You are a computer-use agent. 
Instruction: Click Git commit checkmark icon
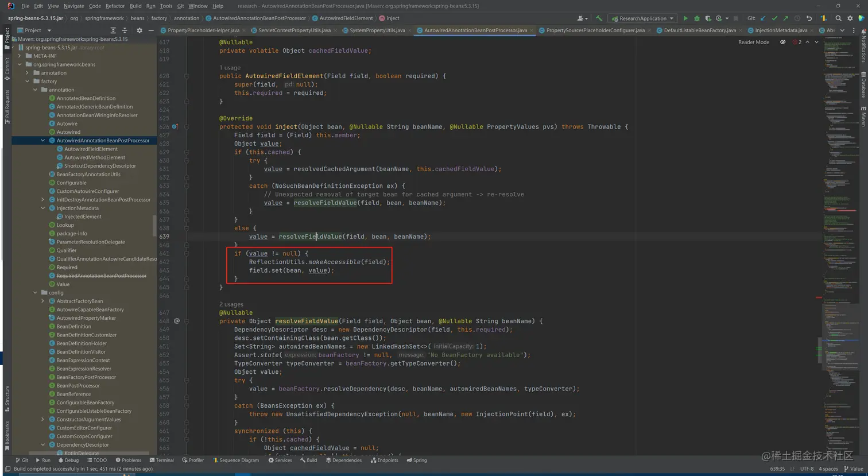pos(774,18)
